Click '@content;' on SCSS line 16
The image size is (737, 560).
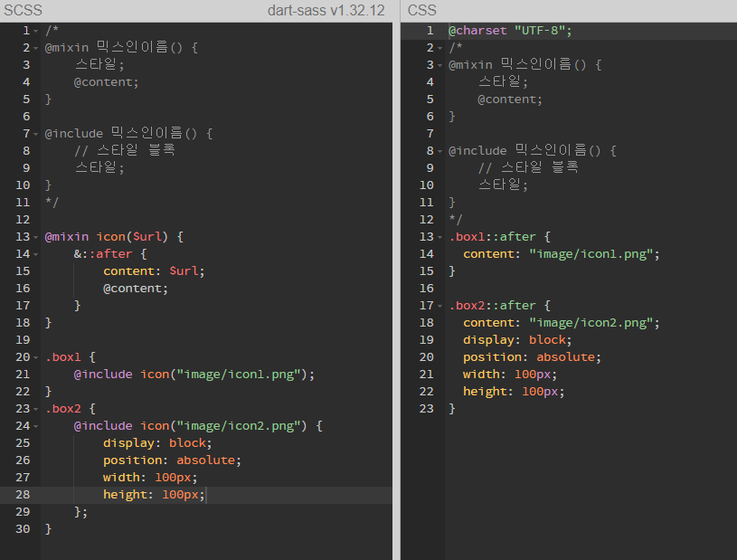pyautogui.click(x=136, y=289)
